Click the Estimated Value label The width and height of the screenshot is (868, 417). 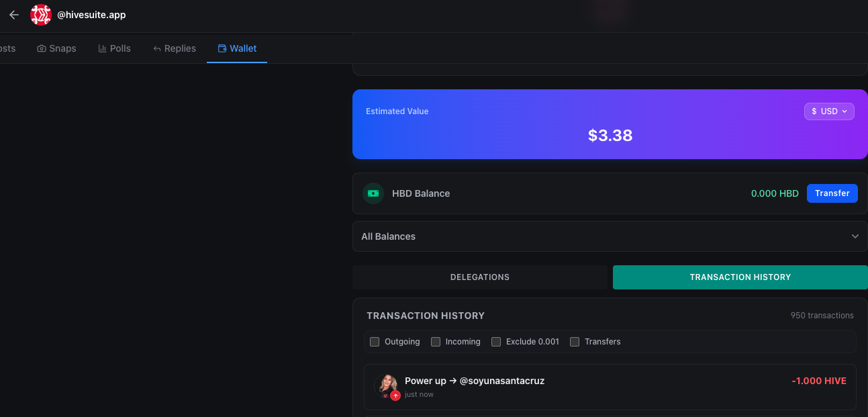(x=397, y=111)
